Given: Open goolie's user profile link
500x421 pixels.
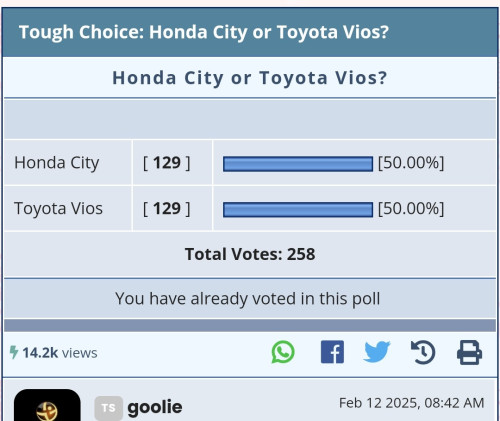Looking at the screenshot, I should (x=155, y=407).
